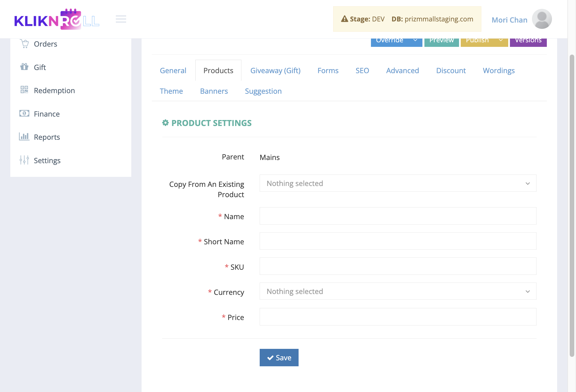The width and height of the screenshot is (576, 392).
Task: Focus the SKU input field
Action: tap(398, 266)
